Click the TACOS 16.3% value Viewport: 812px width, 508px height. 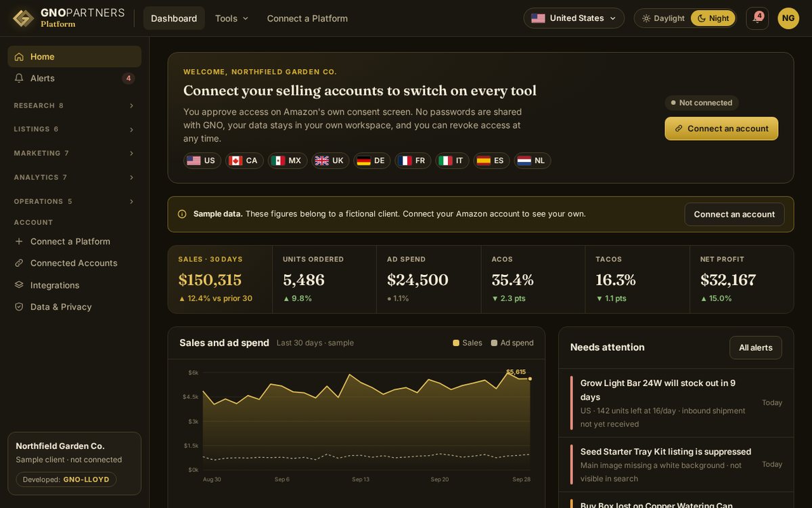tap(616, 280)
